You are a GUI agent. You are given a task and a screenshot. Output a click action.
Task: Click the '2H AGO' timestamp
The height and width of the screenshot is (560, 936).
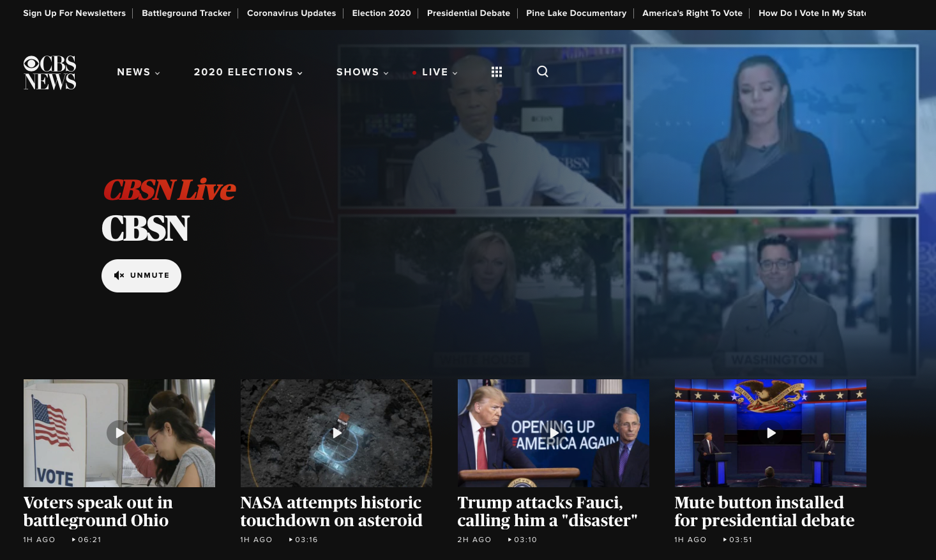pos(474,540)
